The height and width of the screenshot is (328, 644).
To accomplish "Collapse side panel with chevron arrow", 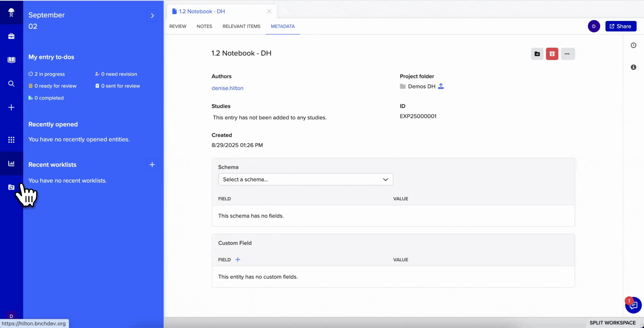I will click(x=152, y=15).
